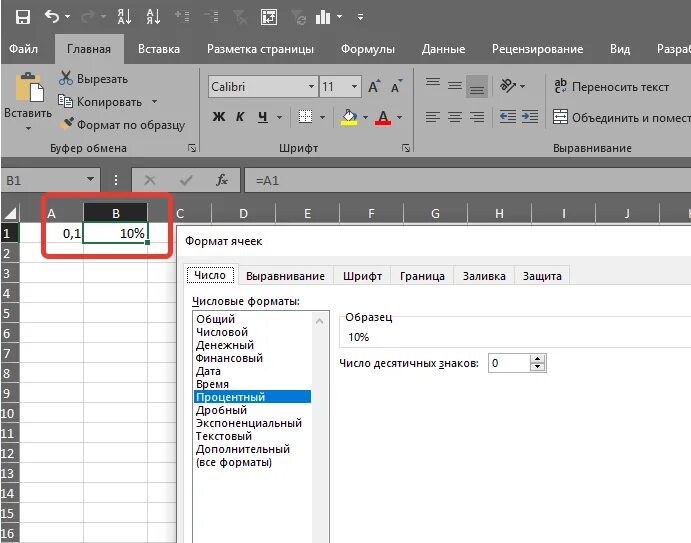Toggle underline (Ч) formatting
Image resolution: width=691 pixels, height=543 pixels.
click(x=263, y=117)
